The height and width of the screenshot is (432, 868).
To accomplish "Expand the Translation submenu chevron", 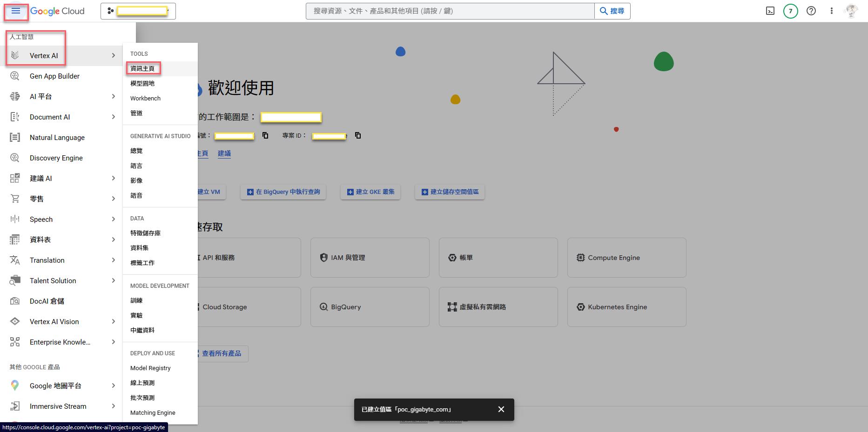I will 113,260.
